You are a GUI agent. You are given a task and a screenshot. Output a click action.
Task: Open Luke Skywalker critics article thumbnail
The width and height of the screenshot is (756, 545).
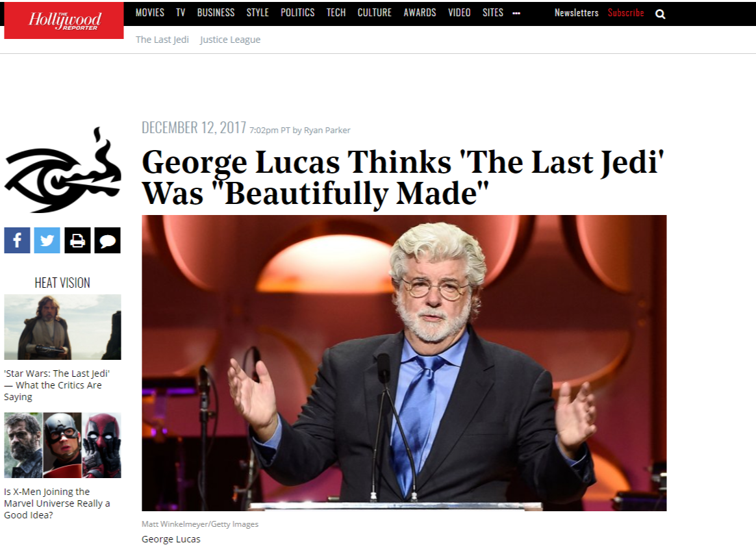tap(63, 327)
